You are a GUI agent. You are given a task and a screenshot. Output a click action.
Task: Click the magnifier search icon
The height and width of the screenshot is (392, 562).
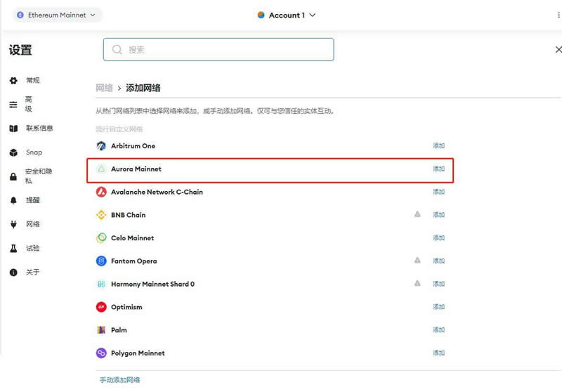click(x=117, y=49)
